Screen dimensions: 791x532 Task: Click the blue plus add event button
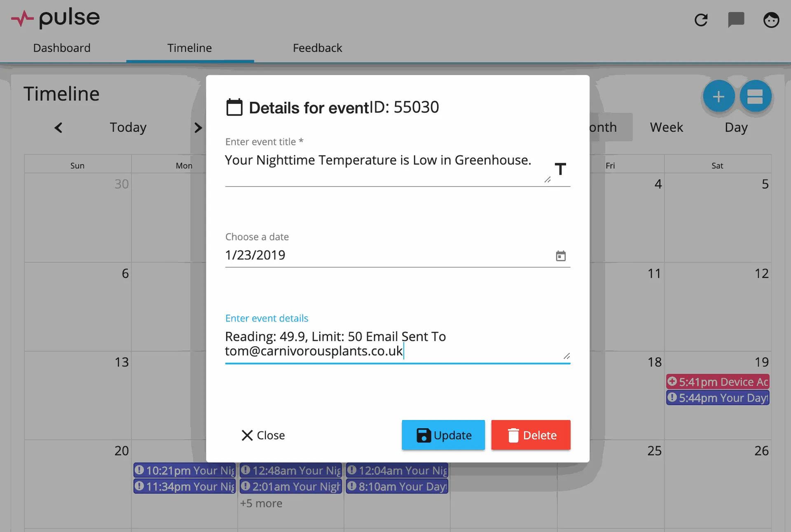coord(718,96)
